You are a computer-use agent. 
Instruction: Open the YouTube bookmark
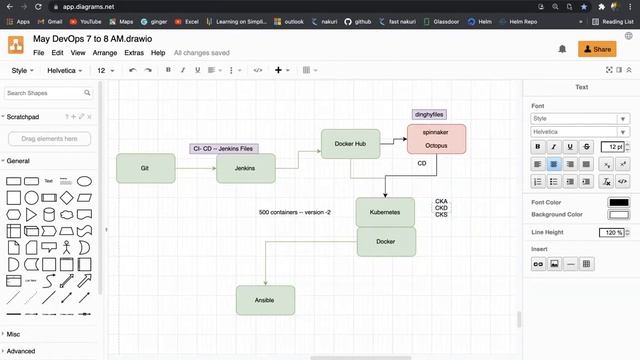pos(86,22)
